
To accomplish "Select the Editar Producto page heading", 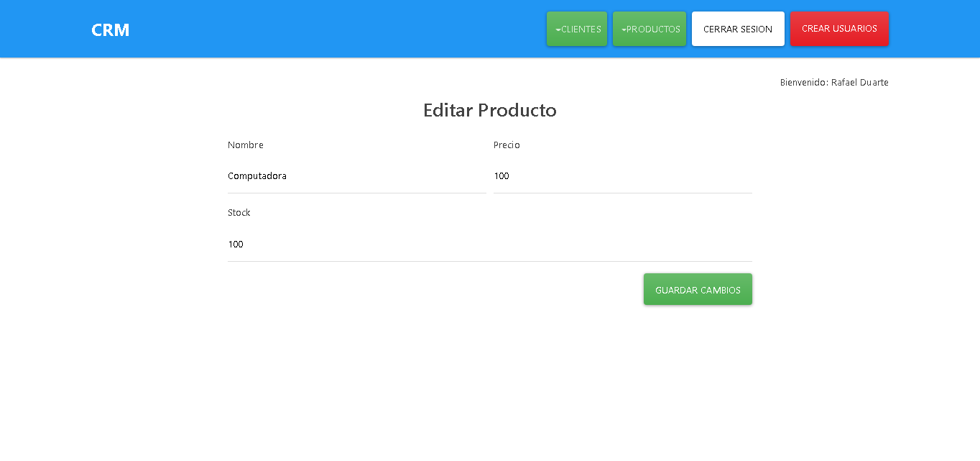I will pos(490,110).
